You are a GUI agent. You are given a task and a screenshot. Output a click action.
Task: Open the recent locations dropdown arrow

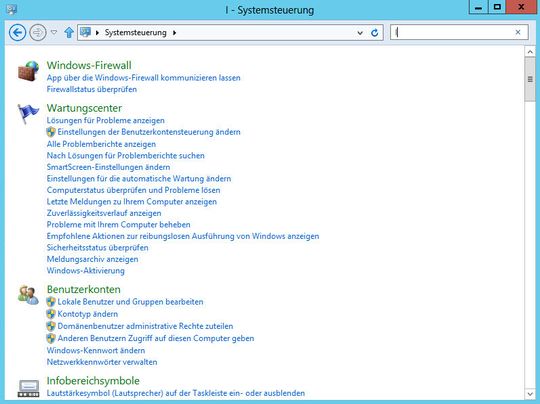pos(54,32)
